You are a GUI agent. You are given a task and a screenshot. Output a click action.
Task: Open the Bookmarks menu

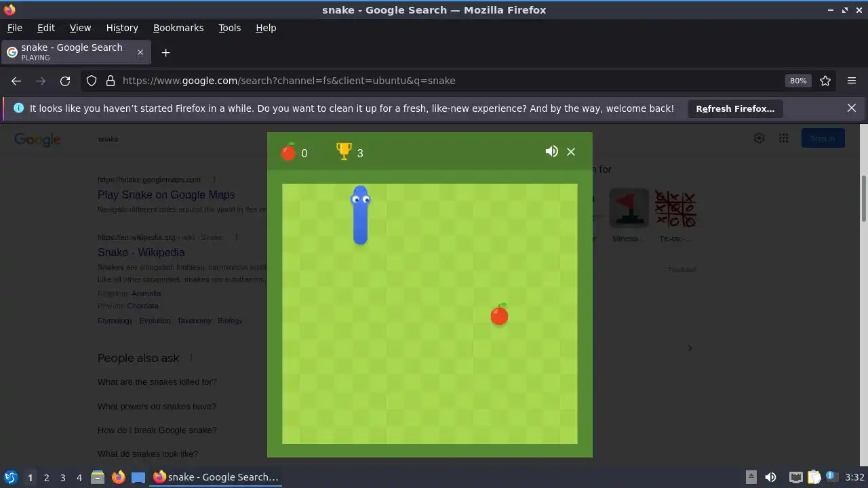pos(178,28)
